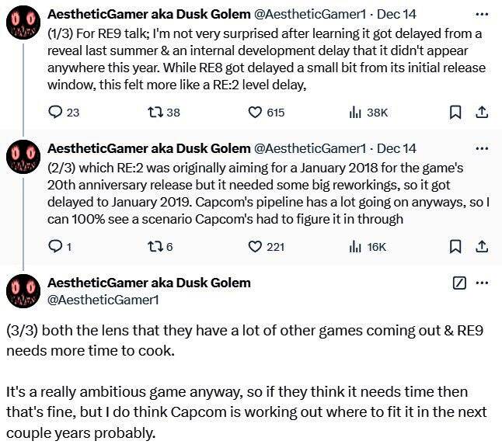View analytics for the 38K views tweet
Viewport: 502px width, 448px height.
coord(356,113)
